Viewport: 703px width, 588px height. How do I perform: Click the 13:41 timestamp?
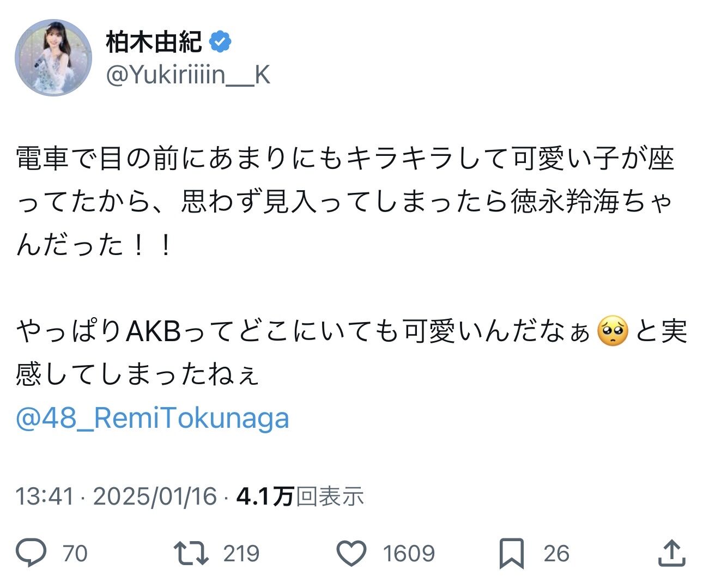click(45, 496)
